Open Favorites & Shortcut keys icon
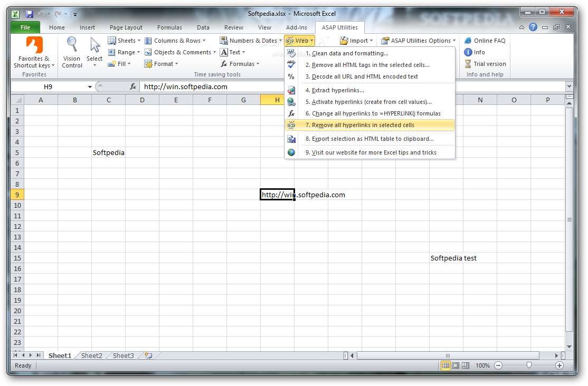 [x=34, y=45]
